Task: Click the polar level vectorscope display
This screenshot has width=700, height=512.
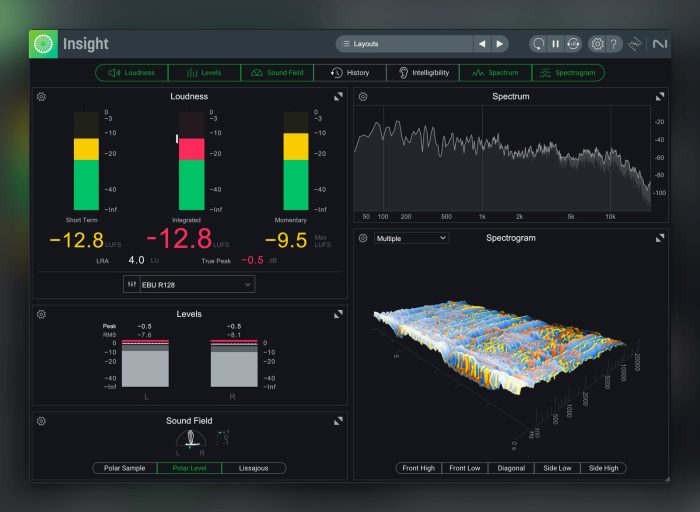Action: tap(191, 439)
